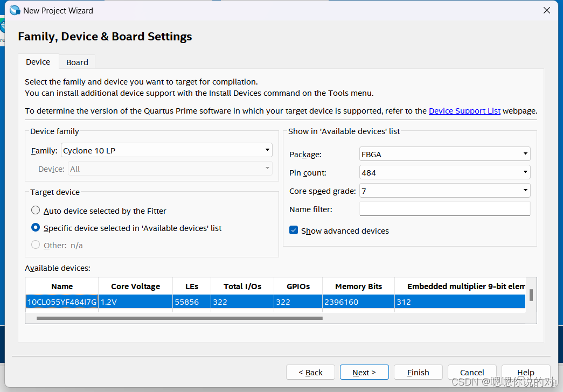The height and width of the screenshot is (392, 563).
Task: Click the Embedded multiplier 9-bit column header
Action: [x=460, y=286]
